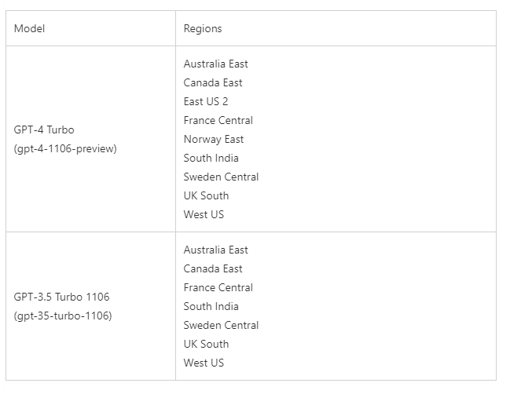532x394 pixels.
Task: Select the East US 2 region entry
Action: pyautogui.click(x=206, y=101)
